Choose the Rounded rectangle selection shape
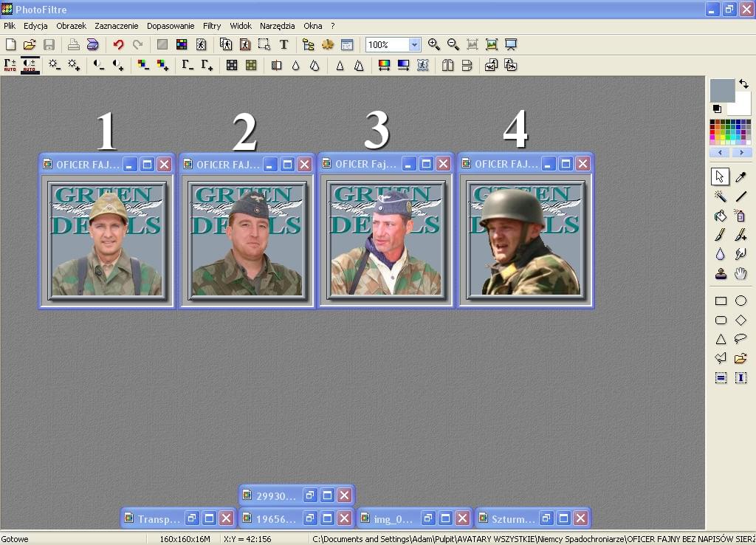The image size is (756, 545). pos(721,321)
